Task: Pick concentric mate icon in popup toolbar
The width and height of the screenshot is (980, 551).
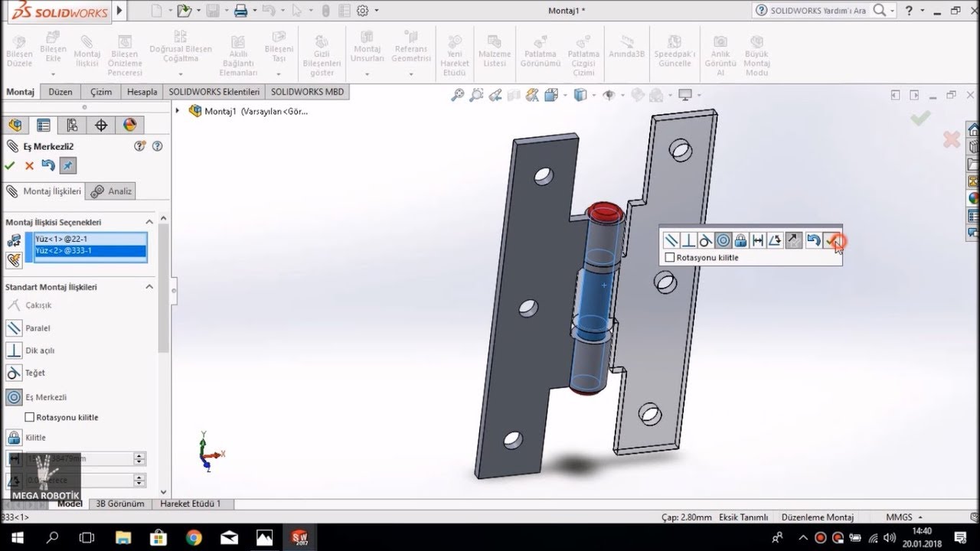Action: pyautogui.click(x=724, y=240)
